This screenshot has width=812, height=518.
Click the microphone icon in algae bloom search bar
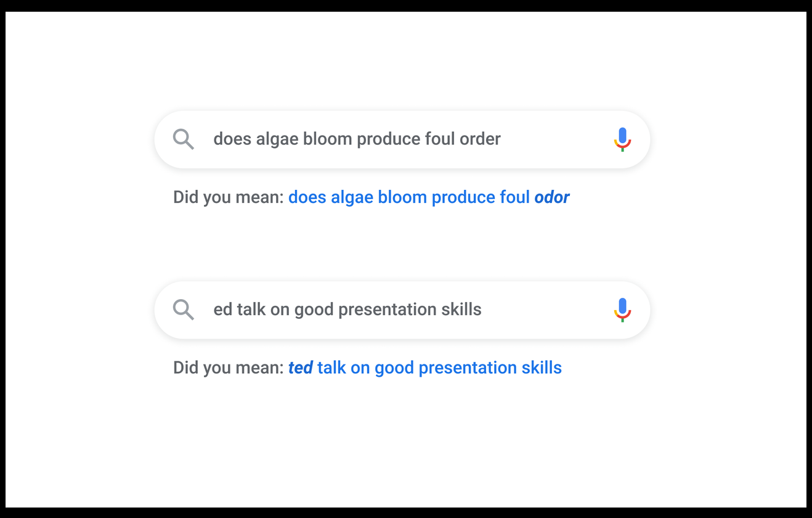622,139
